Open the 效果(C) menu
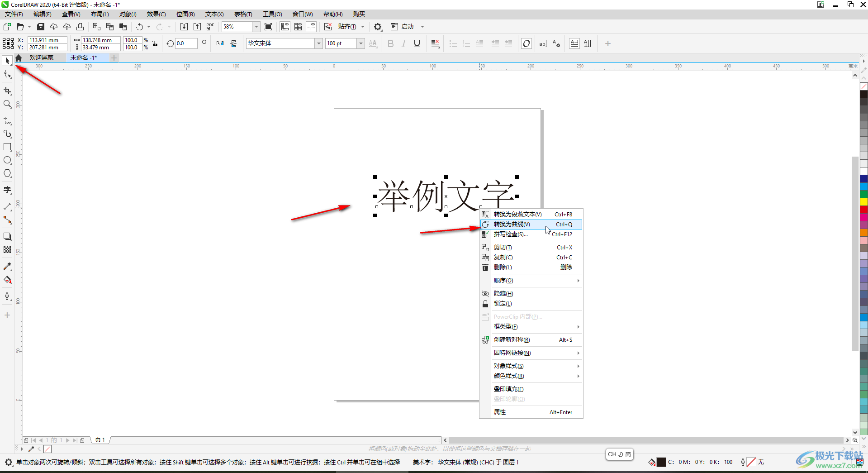This screenshot has width=868, height=473. point(156,14)
